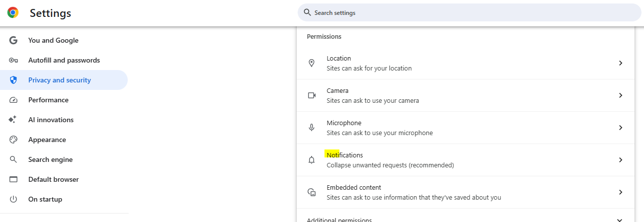Viewport: 644px width, 222px height.
Task: Click the power icon for On startup
Action: (x=13, y=199)
